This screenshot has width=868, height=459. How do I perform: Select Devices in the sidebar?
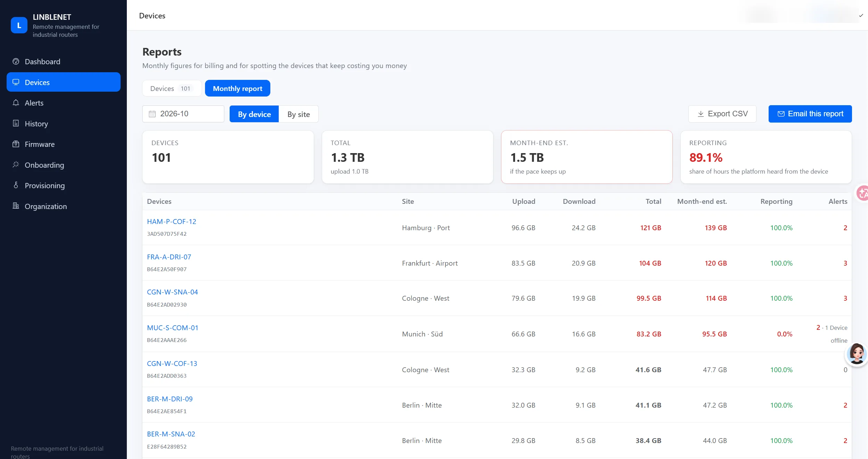coord(63,82)
